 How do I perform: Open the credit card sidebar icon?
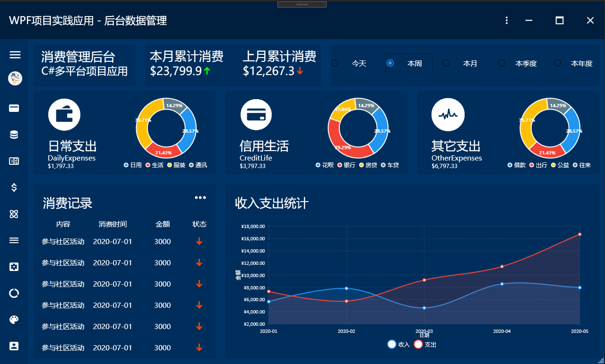point(14,109)
